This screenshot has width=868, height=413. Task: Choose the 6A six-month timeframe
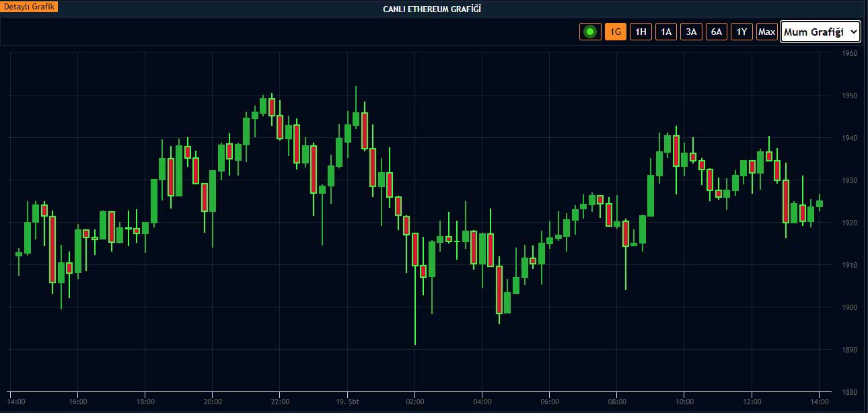click(x=717, y=32)
